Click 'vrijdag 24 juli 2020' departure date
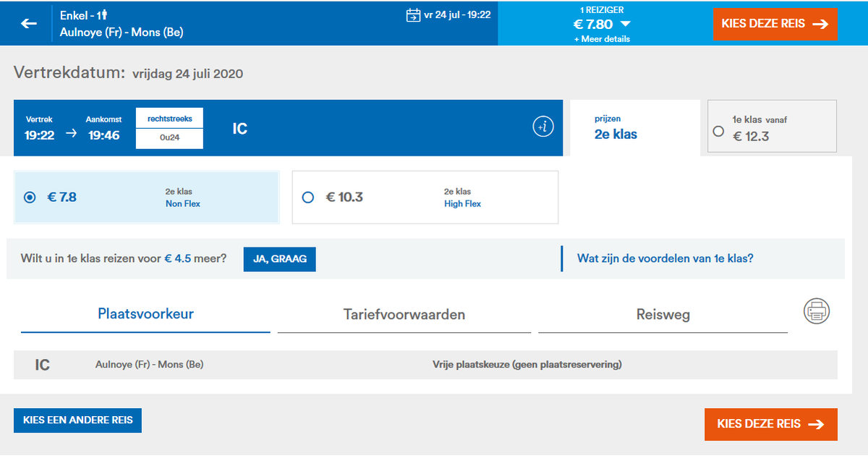868x461 pixels. (188, 74)
